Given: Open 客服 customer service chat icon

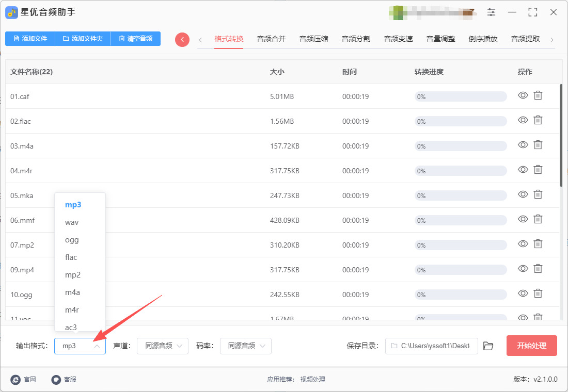Looking at the screenshot, I should tap(56, 379).
